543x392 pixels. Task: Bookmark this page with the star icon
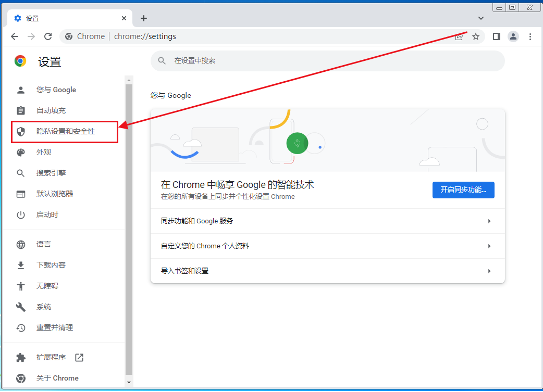click(x=476, y=36)
